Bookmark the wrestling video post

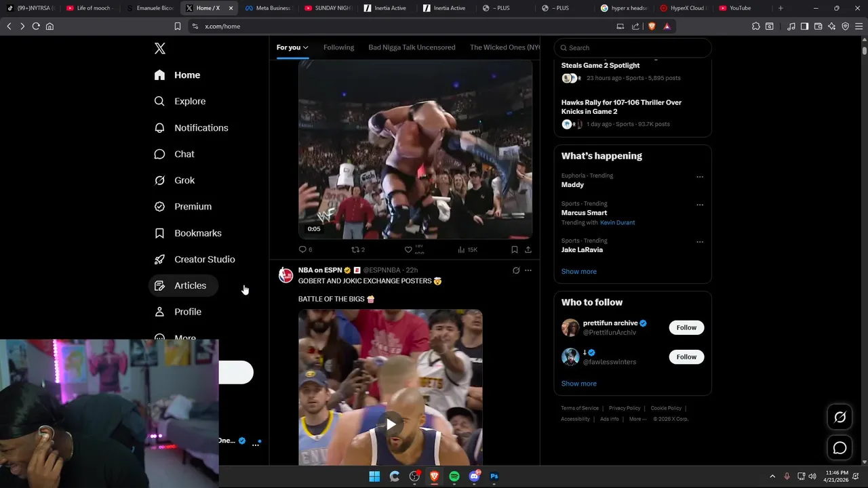515,249
